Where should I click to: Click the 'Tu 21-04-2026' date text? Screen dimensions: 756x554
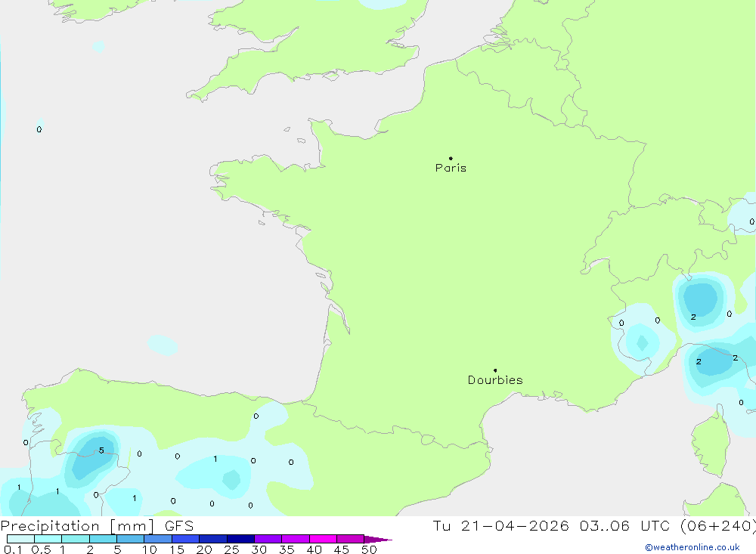click(500, 525)
